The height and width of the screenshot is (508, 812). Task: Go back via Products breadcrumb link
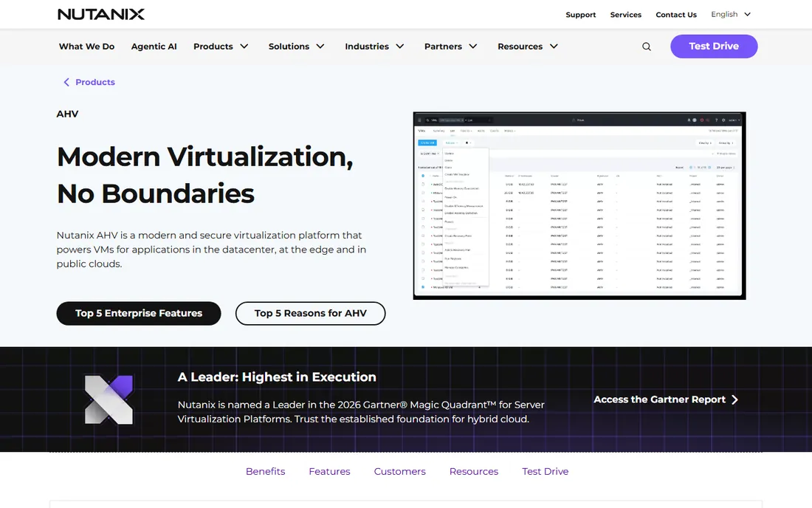click(94, 83)
